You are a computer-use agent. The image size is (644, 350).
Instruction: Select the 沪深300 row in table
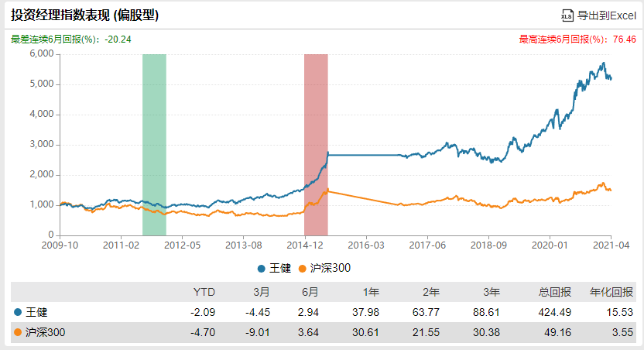pyautogui.click(x=324, y=332)
